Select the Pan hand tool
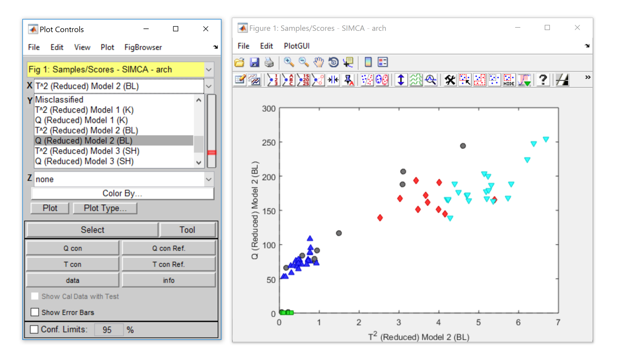Screen dimensions: 617x364 [318, 62]
